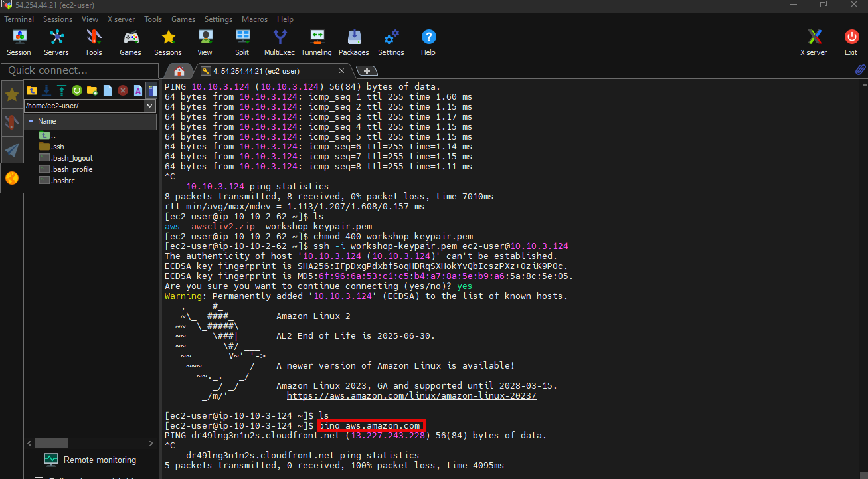Image resolution: width=868 pixels, height=479 pixels.
Task: Click the terminal vertical scrollbar
Action: pyautogui.click(x=864, y=279)
